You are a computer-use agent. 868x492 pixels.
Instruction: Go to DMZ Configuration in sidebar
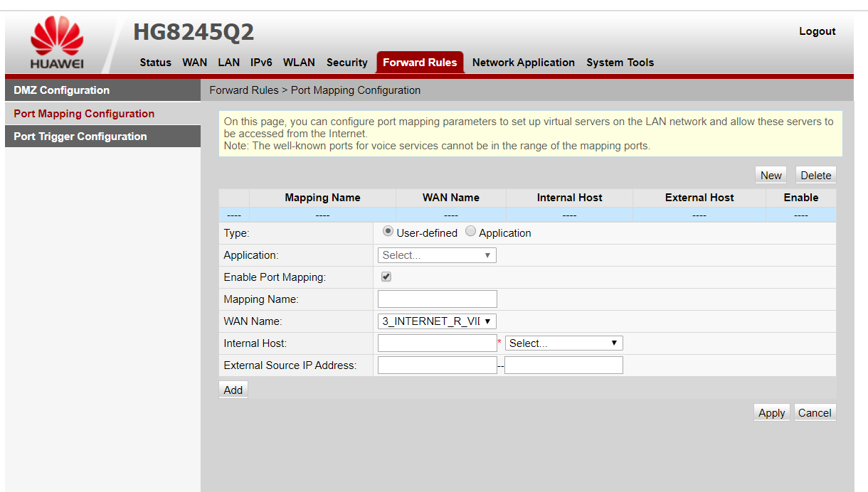[102, 90]
